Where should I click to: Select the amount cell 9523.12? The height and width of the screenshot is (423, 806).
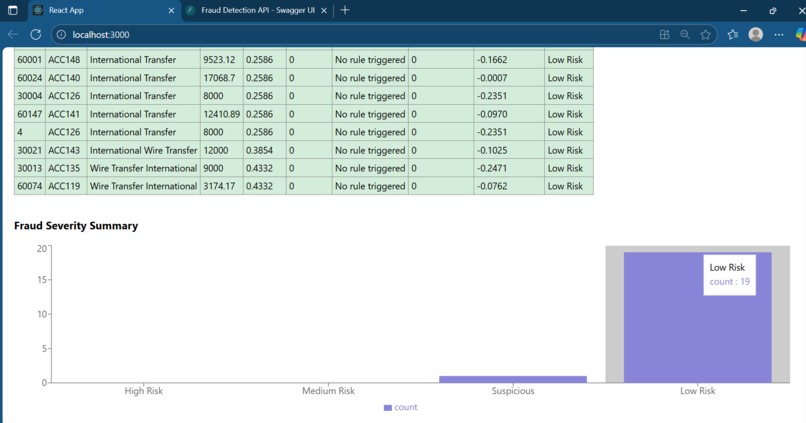click(x=222, y=60)
